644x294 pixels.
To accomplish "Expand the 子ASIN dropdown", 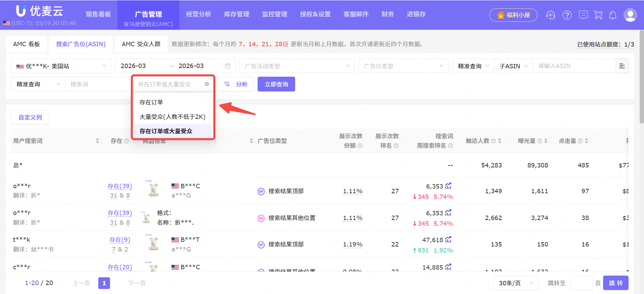I will (514, 66).
